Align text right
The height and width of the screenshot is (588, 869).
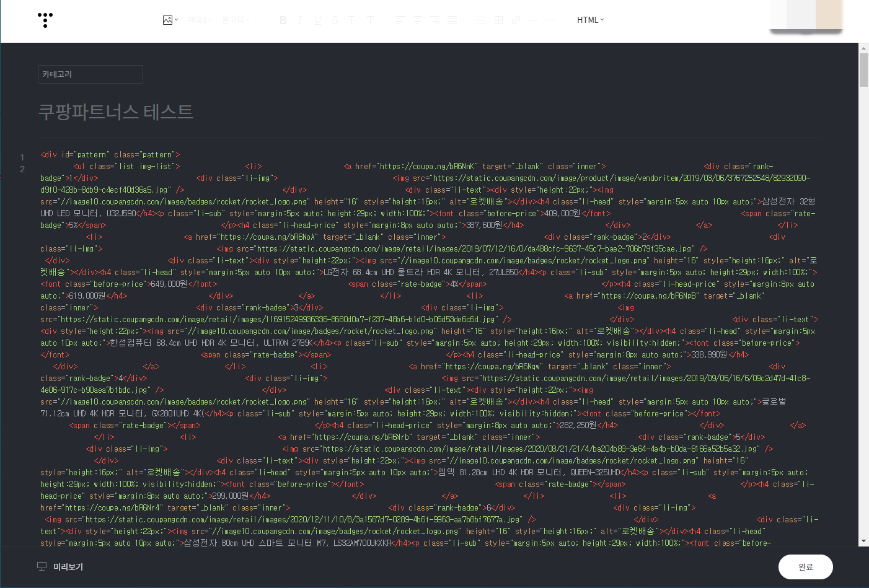point(435,20)
